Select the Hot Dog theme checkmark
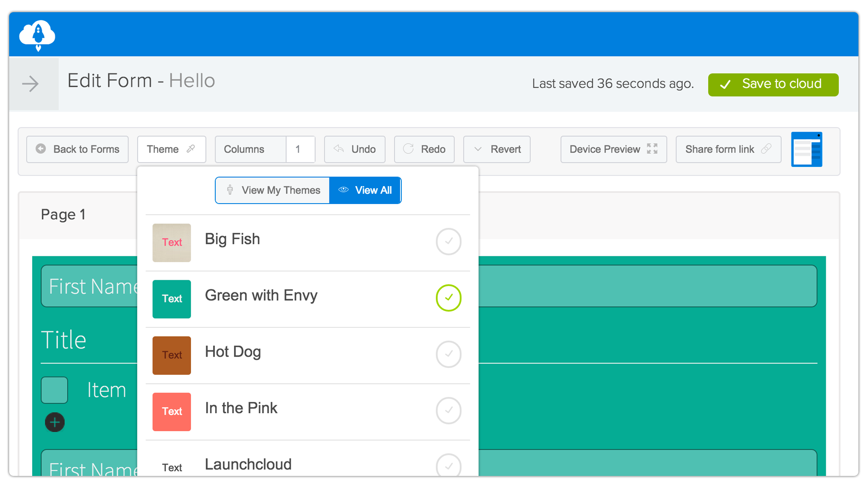The image size is (868, 489). (448, 354)
